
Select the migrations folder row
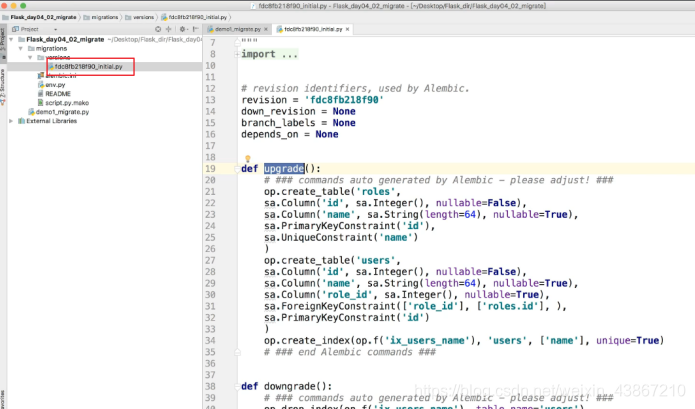(51, 49)
